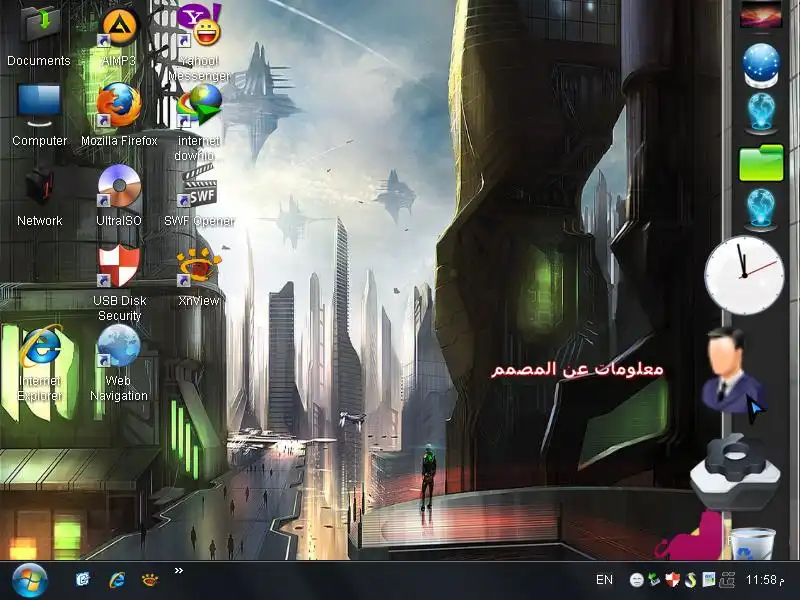Click the network computers tray icon
This screenshot has height=600, width=800.
point(727,580)
